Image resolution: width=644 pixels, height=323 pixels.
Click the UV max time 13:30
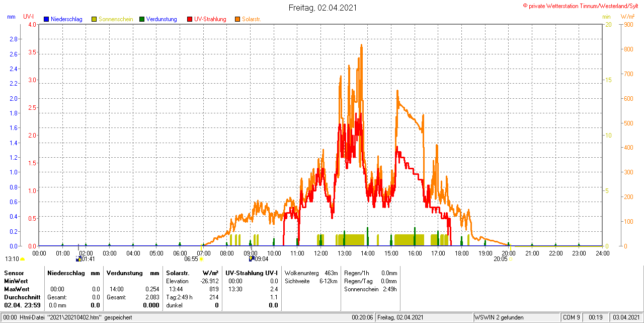(x=235, y=289)
